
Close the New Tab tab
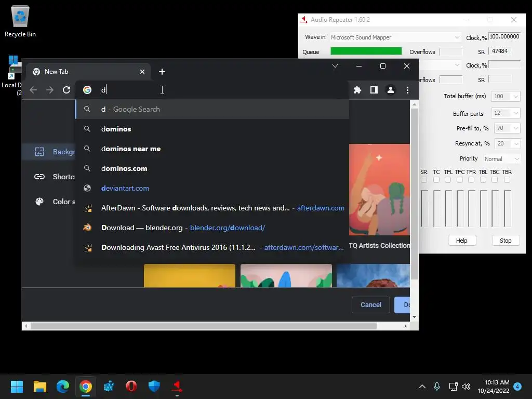(142, 72)
